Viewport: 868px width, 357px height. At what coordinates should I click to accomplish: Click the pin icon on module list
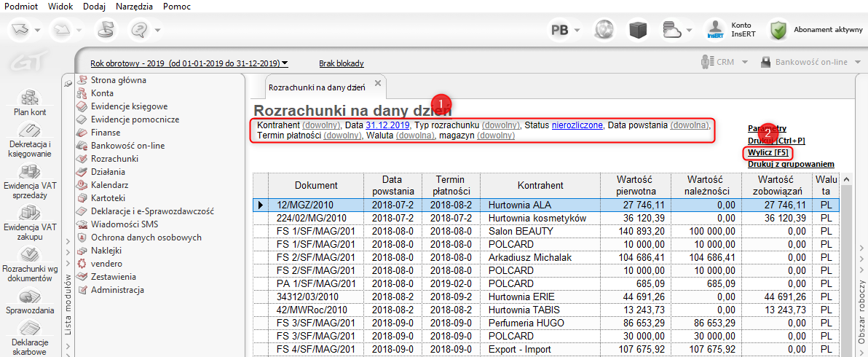(x=68, y=82)
